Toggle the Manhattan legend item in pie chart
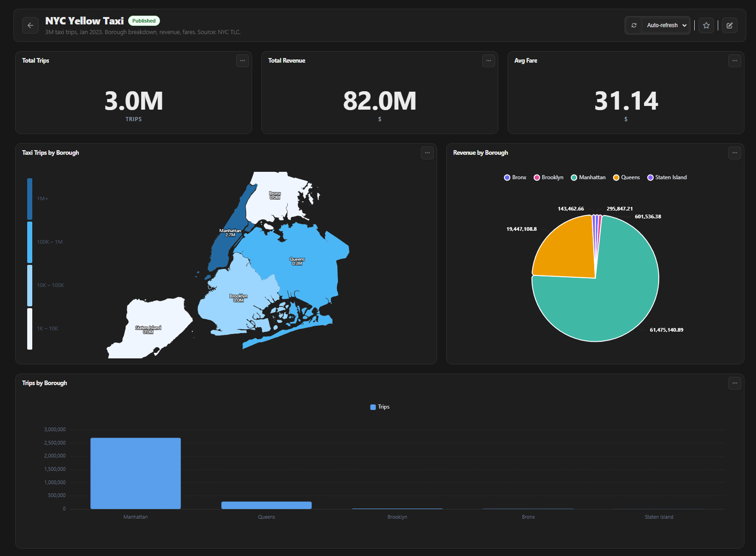Screen dimensions: 756x556 pyautogui.click(x=588, y=177)
